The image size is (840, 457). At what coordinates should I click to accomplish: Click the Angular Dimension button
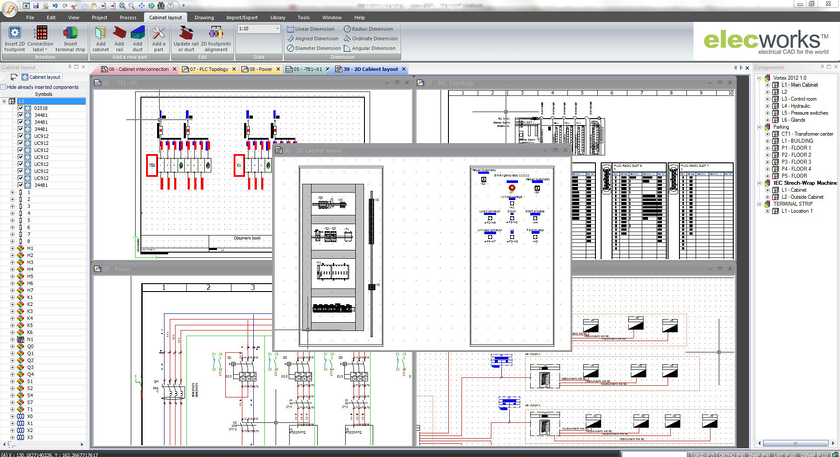click(374, 48)
